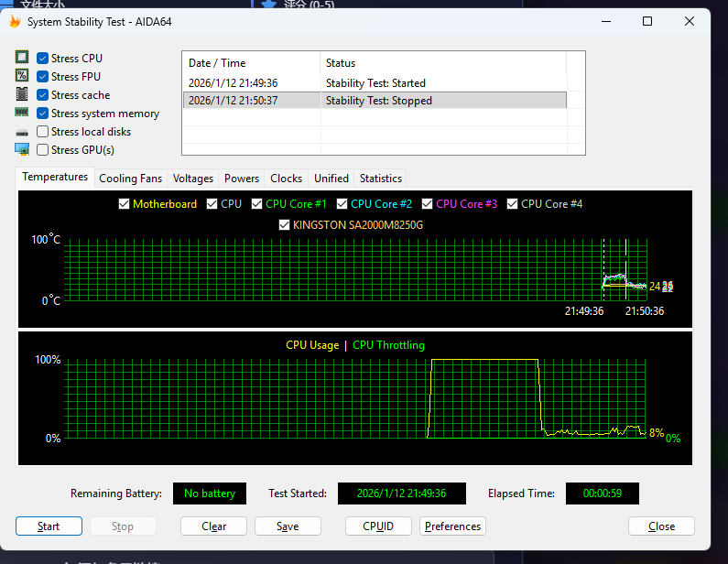Click the monitor icon beside Stress GPU(s)
Image resolution: width=728 pixels, height=564 pixels.
[x=22, y=149]
